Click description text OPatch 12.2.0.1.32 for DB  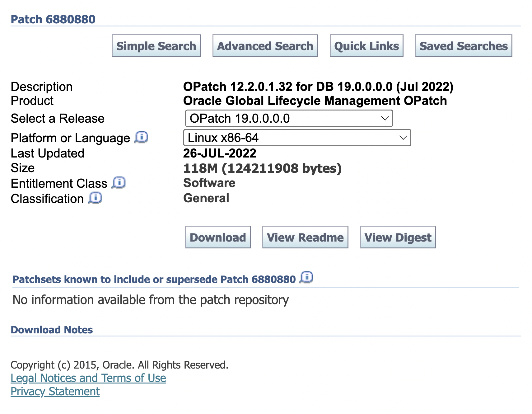[x=318, y=87]
